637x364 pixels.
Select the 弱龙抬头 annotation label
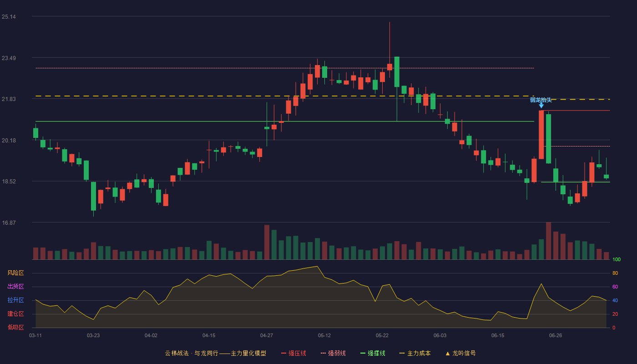point(541,100)
